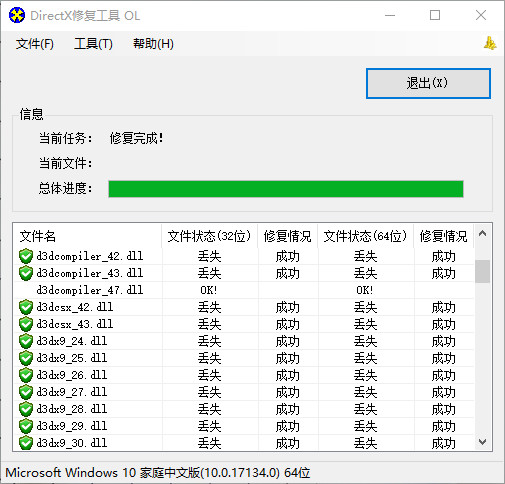
Task: Select the d3dx9_26.dll file name
Action: 72,375
